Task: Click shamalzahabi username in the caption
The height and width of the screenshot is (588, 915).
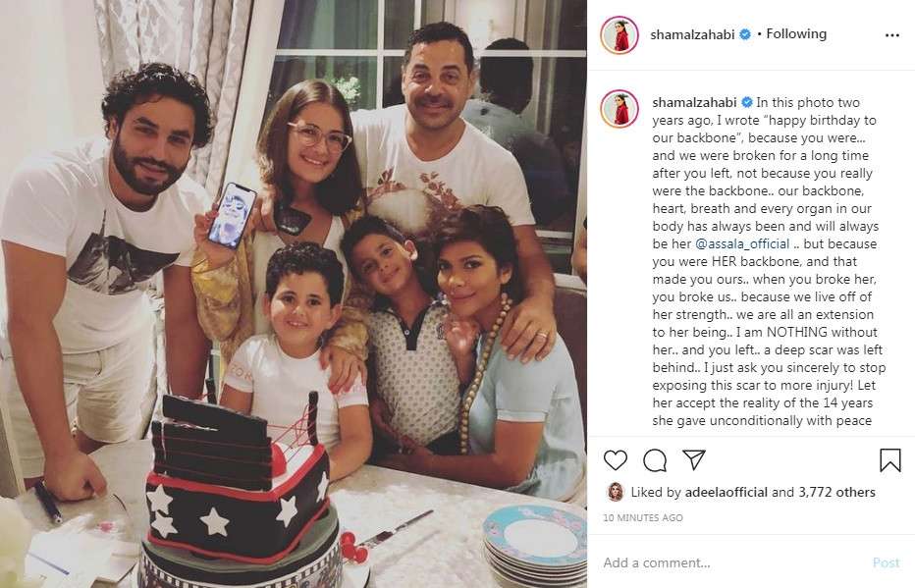Action: 694,103
